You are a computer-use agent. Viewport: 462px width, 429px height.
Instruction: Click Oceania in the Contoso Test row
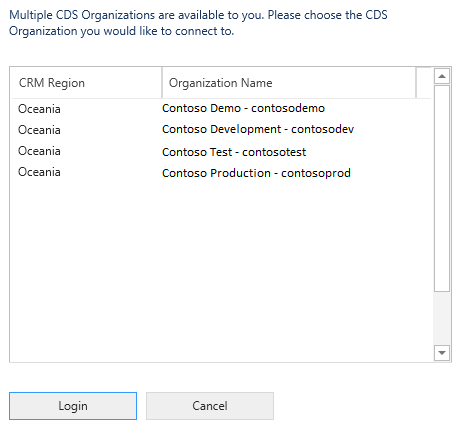coord(39,151)
